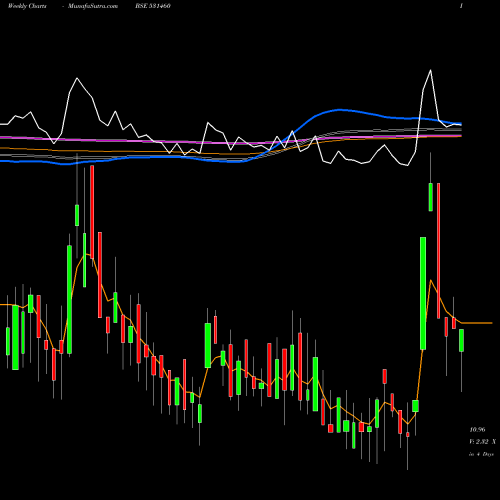This screenshot has height=500, width=500.
Task: Click the rightmost green weekly candle
Action: point(461,340)
